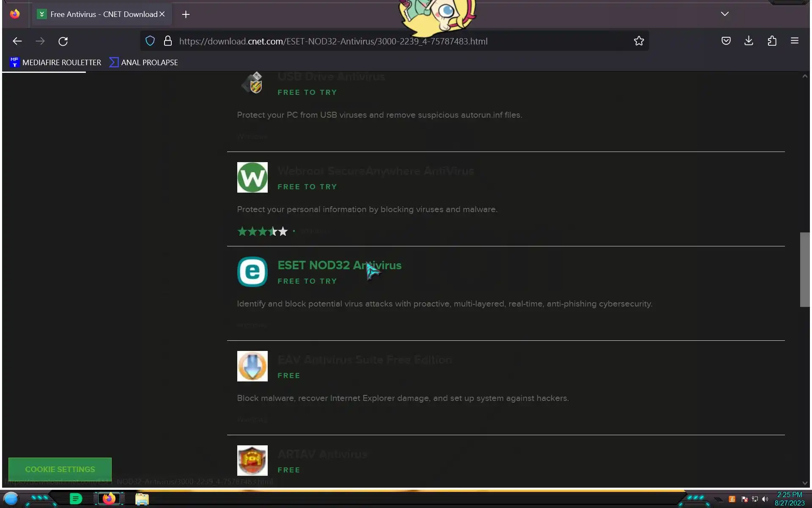The height and width of the screenshot is (508, 812).
Task: Open the Firefox hamburger application menu
Action: pyautogui.click(x=794, y=41)
